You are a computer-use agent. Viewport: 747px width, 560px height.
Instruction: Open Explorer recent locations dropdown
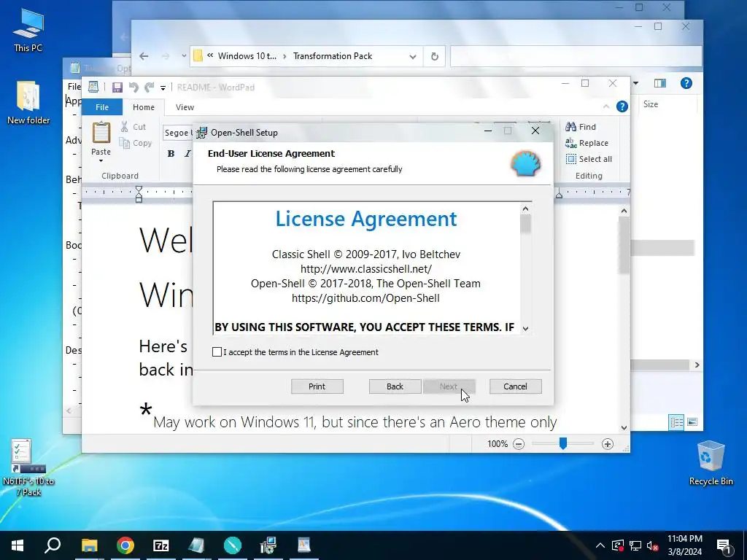point(184,56)
